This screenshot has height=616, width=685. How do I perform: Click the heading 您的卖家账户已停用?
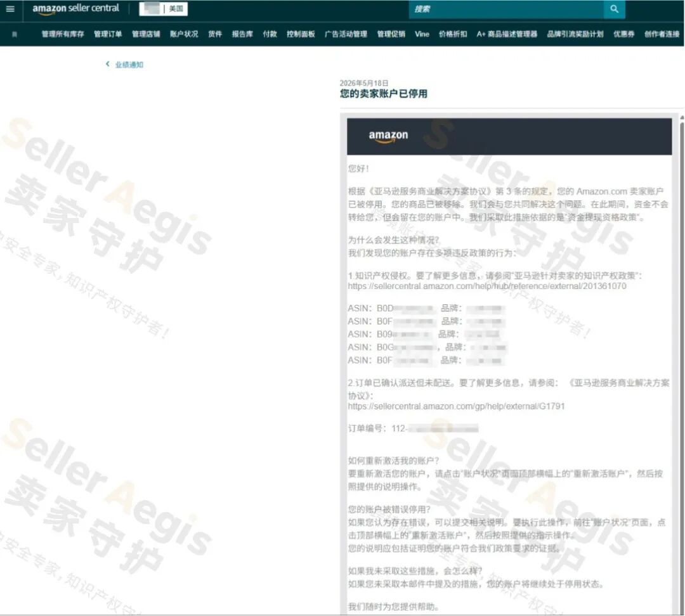384,94
